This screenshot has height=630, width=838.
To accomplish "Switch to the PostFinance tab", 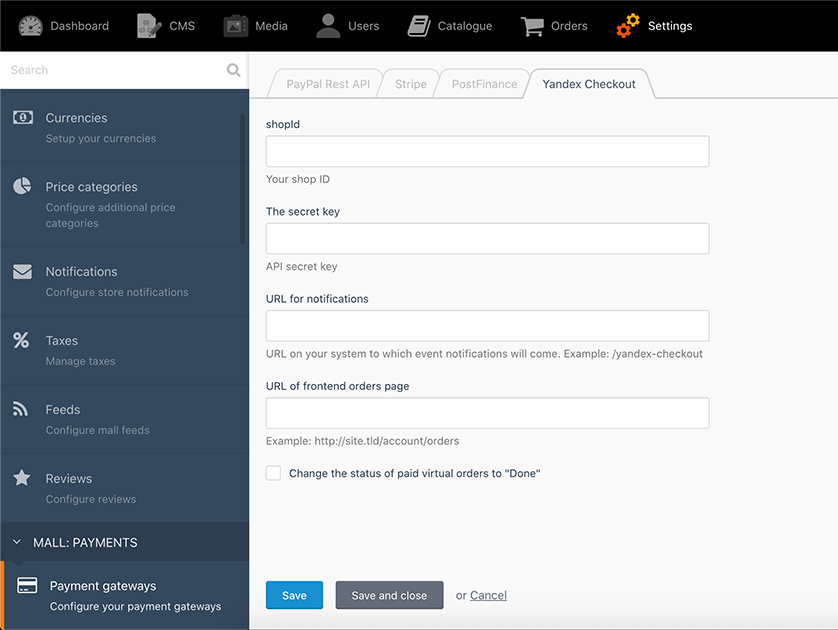I will [x=484, y=84].
